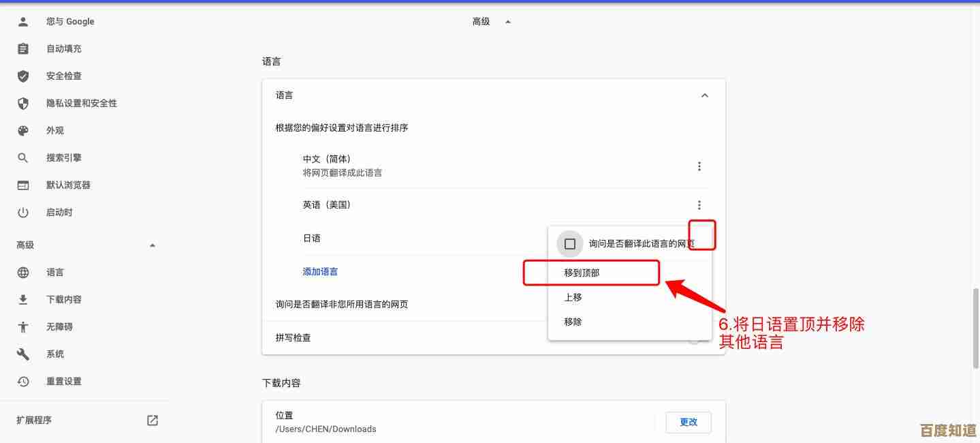This screenshot has height=443, width=980.
Task: Collapse the top 高级 settings section
Action: [507, 21]
